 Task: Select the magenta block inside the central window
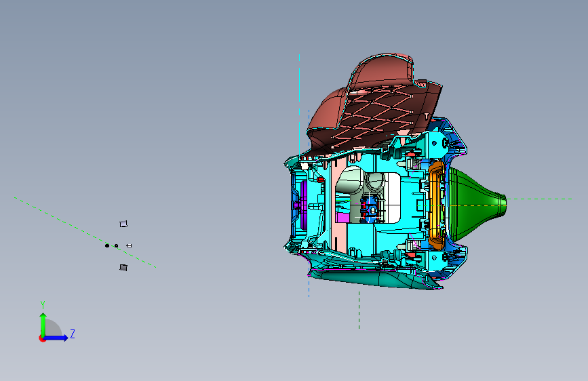(343, 218)
